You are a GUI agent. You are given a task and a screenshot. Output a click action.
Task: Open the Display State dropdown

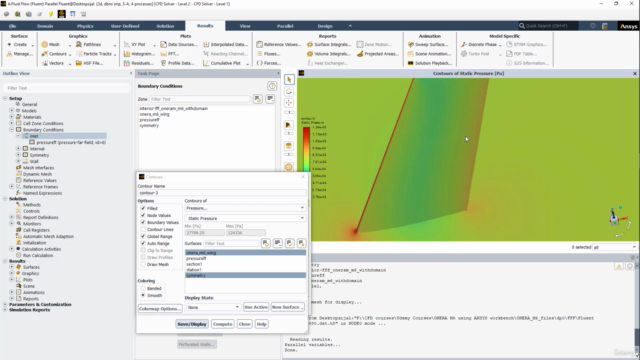pyautogui.click(x=213, y=307)
